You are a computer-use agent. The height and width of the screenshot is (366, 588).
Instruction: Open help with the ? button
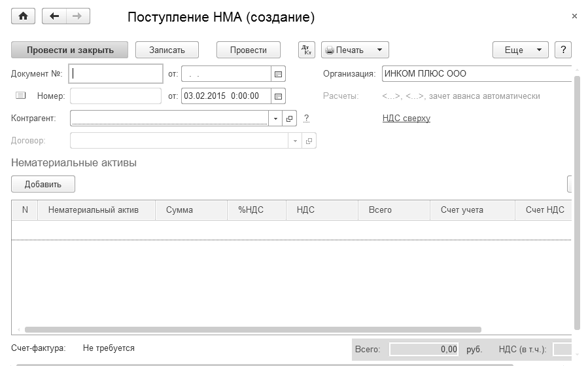coord(563,50)
